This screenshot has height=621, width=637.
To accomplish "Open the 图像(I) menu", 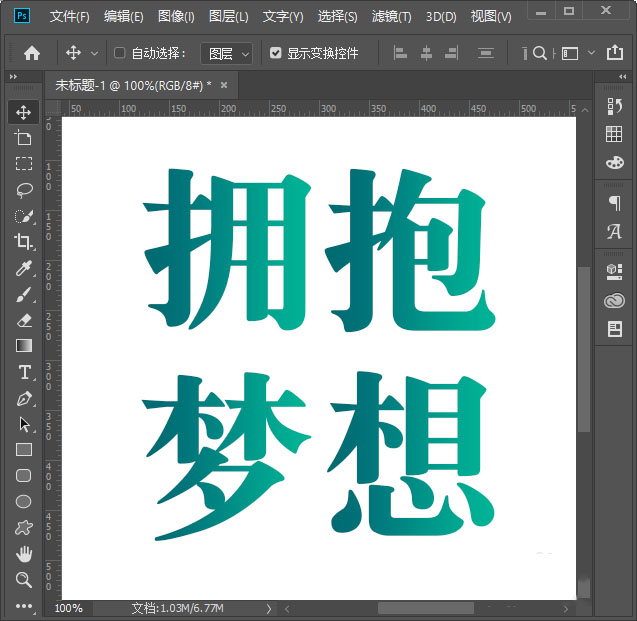I will pos(176,17).
